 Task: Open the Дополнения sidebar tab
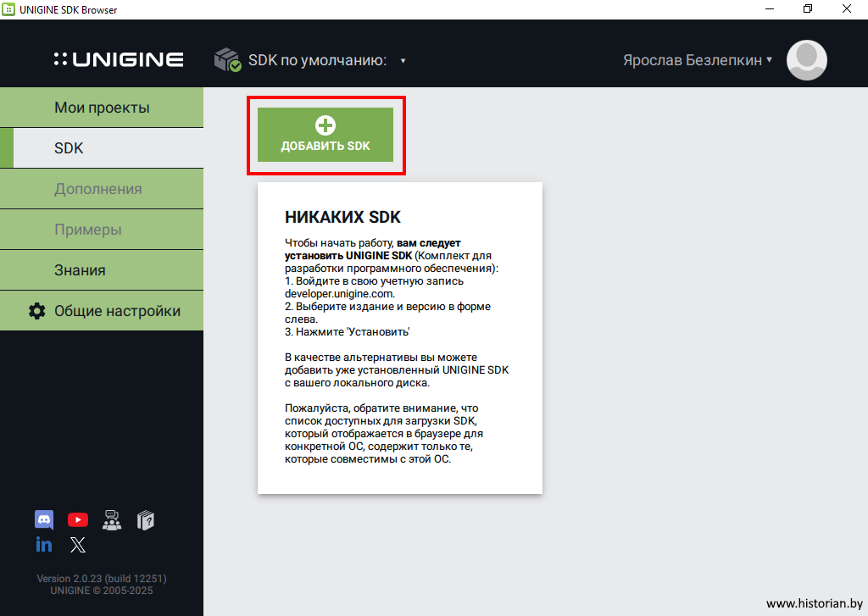coord(102,189)
